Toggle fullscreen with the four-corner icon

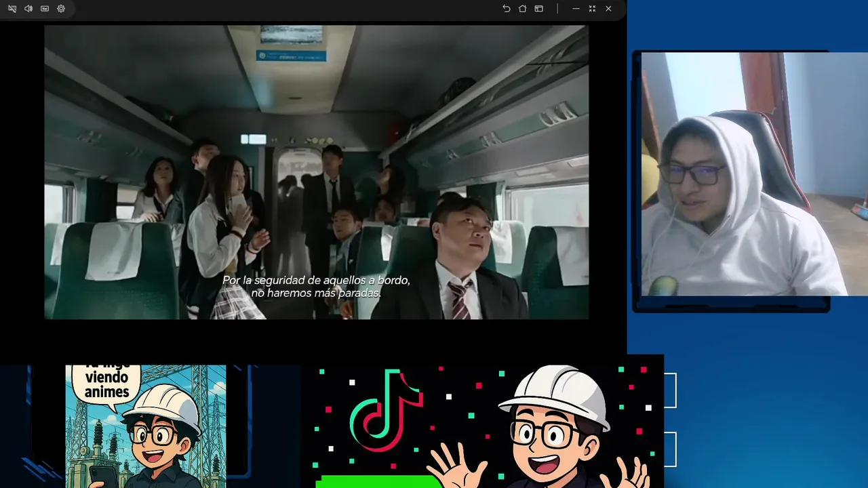point(592,9)
